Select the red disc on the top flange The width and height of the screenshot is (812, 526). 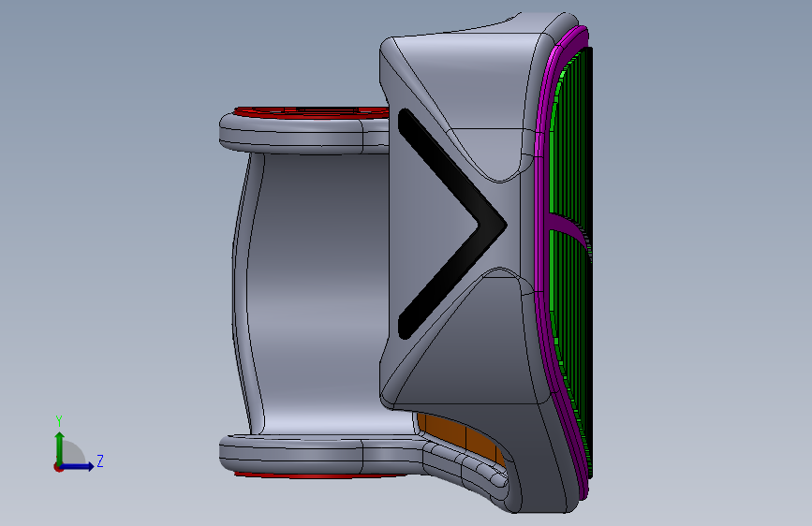(x=311, y=112)
